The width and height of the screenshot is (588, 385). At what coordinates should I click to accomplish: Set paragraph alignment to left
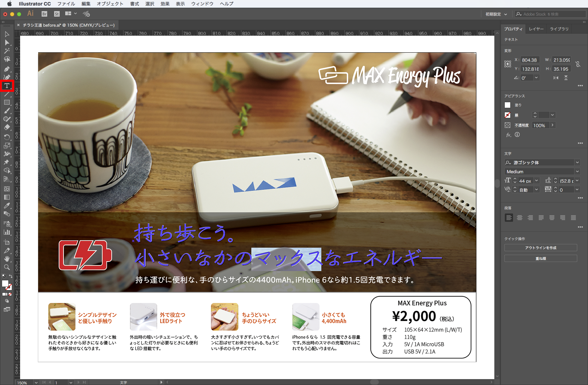[x=509, y=218]
